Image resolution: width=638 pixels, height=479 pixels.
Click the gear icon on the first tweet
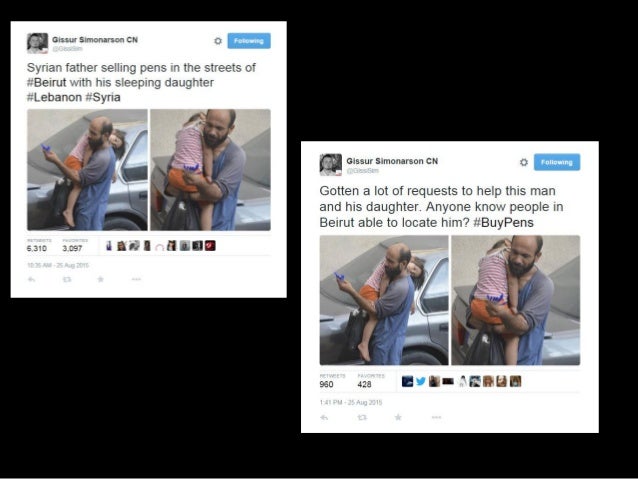(218, 41)
